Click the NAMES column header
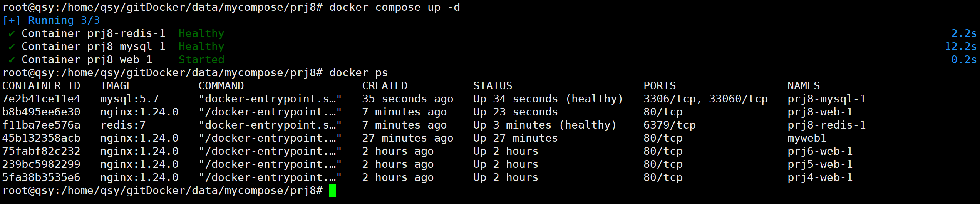Viewport: 980px width, 204px height. point(803,86)
